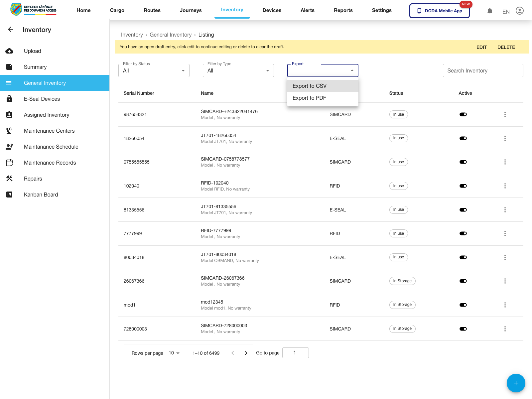Open the Devices menu in the top bar
532x399 pixels.
(272, 10)
